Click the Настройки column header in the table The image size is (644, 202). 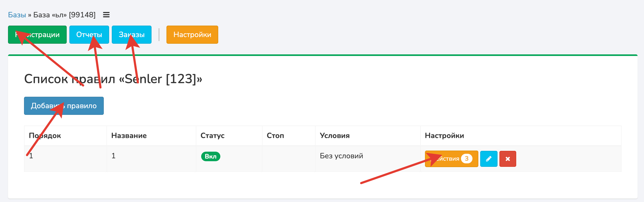click(x=444, y=136)
